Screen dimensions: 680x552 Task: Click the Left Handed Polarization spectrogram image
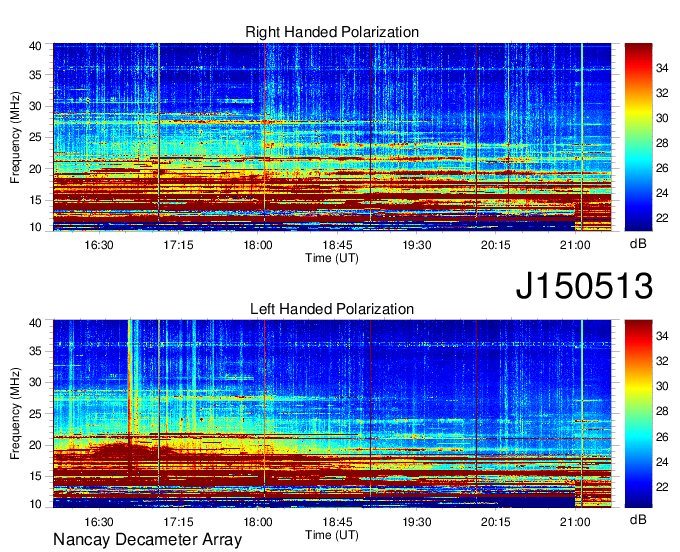[332, 414]
